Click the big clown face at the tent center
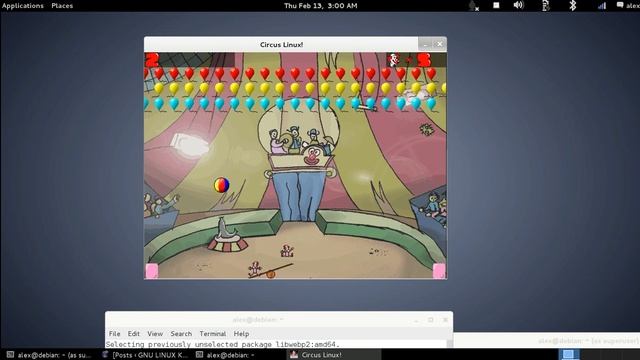 (x=312, y=156)
